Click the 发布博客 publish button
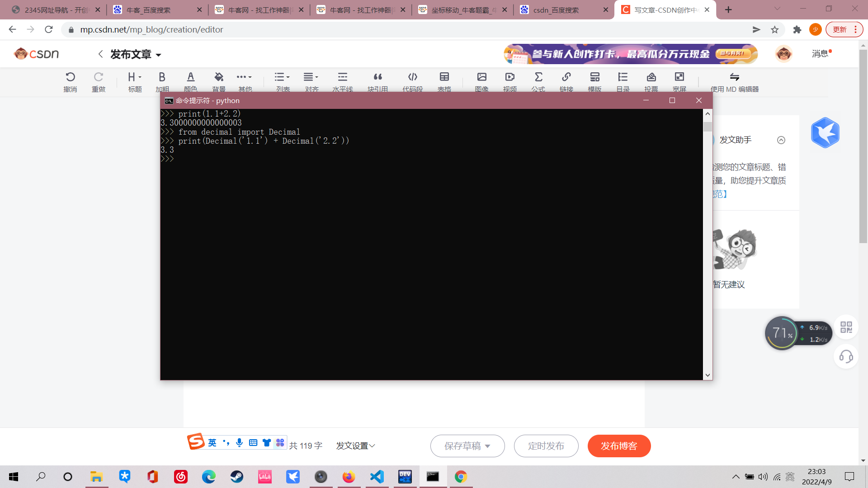Image resolution: width=868 pixels, height=488 pixels. pos(619,446)
